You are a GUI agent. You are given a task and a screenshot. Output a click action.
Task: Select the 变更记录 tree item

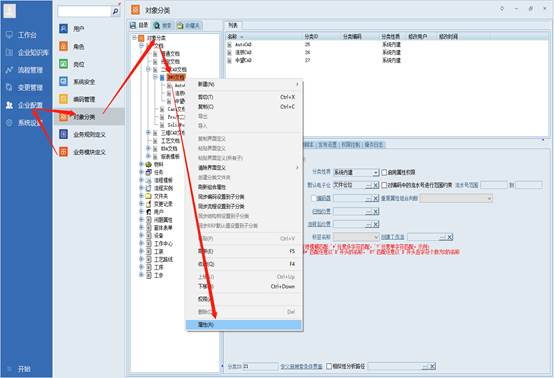163,204
